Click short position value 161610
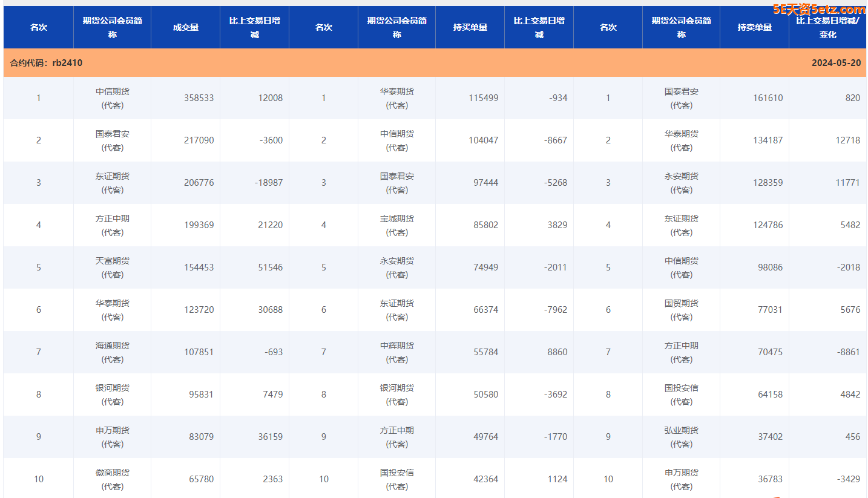This screenshot has height=498, width=868. point(768,98)
